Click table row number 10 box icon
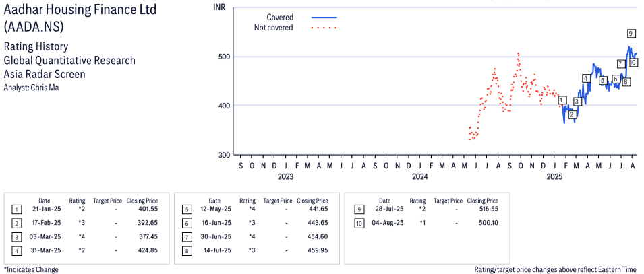Image resolution: width=644 pixels, height=274 pixels. tap(359, 224)
